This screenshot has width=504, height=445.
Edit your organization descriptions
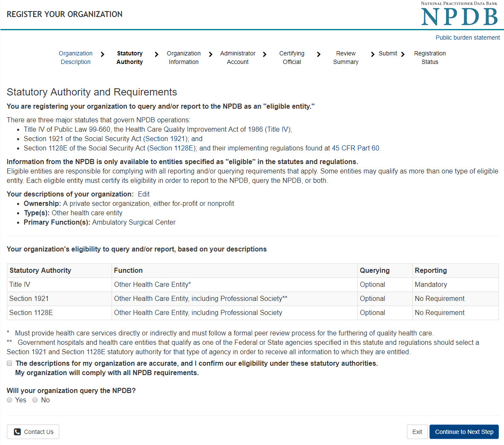pos(144,194)
